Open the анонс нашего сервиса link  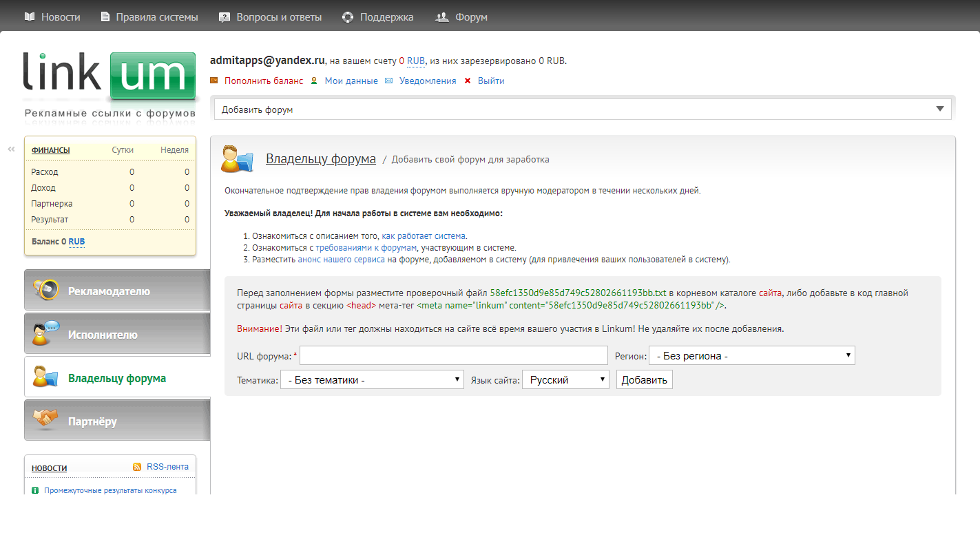[342, 260]
